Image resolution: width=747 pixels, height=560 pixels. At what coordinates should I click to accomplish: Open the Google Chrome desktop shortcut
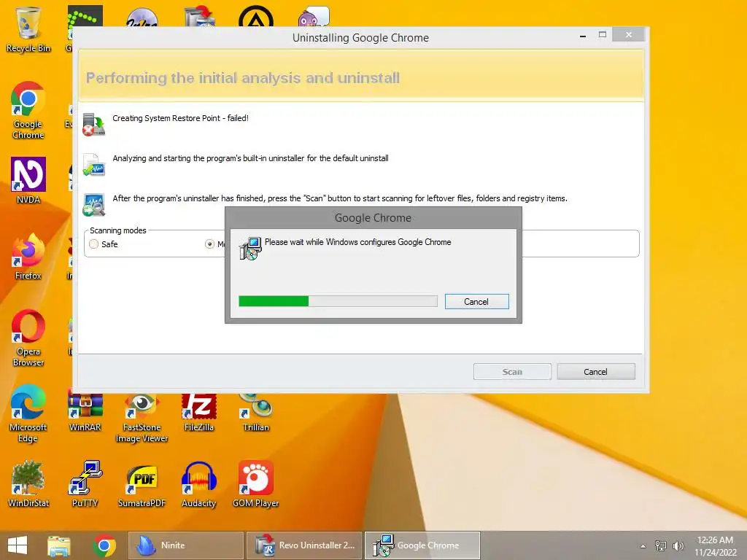[28, 110]
